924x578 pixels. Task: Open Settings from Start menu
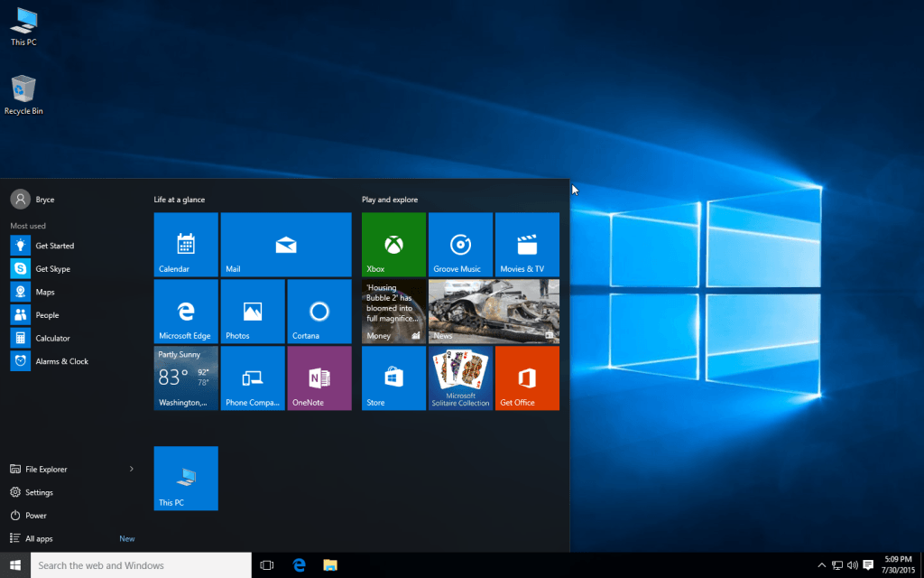click(39, 492)
